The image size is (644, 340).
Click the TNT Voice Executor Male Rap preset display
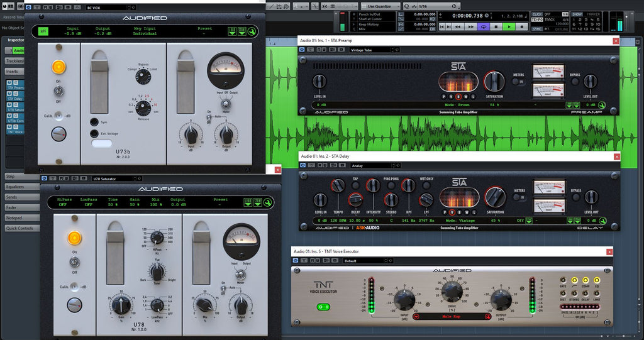[452, 316]
